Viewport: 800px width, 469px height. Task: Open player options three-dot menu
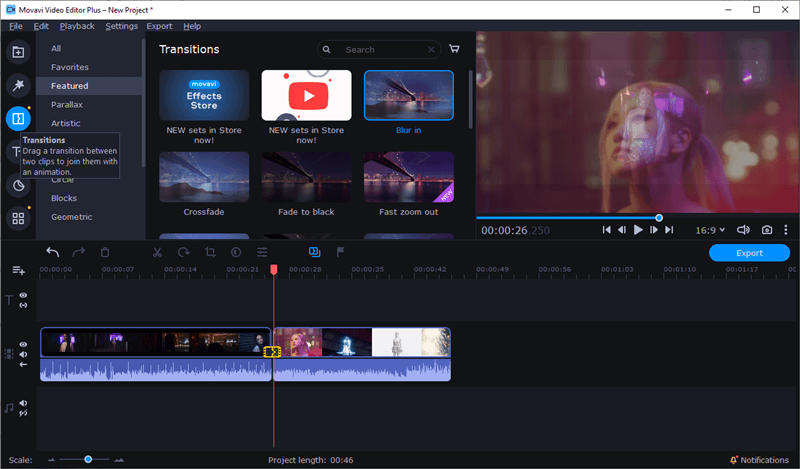[x=786, y=230]
